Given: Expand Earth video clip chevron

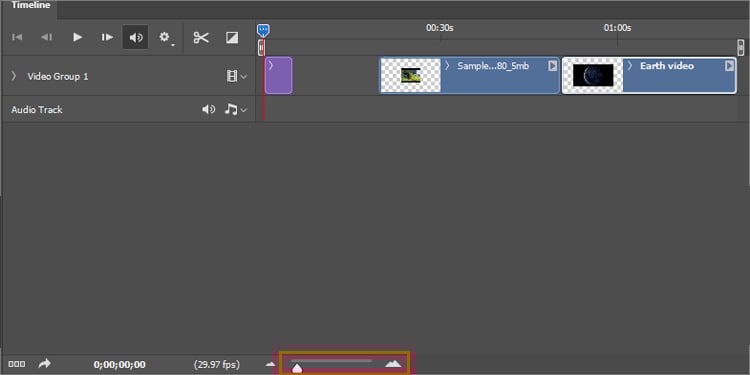Looking at the screenshot, I should pyautogui.click(x=630, y=66).
